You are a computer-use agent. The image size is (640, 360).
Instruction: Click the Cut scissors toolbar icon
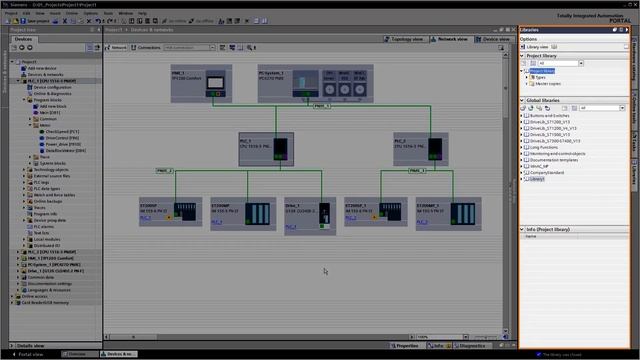[64, 21]
